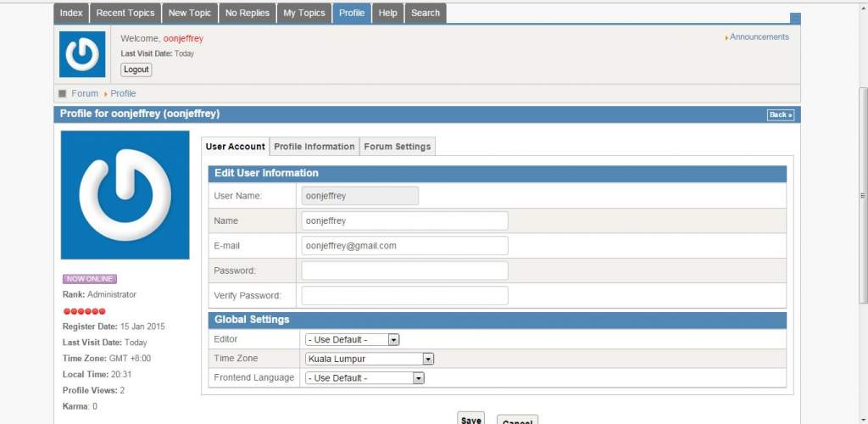Image resolution: width=868 pixels, height=424 pixels.
Task: Click the collapse toggle icon above Announcements
Action: [x=795, y=19]
